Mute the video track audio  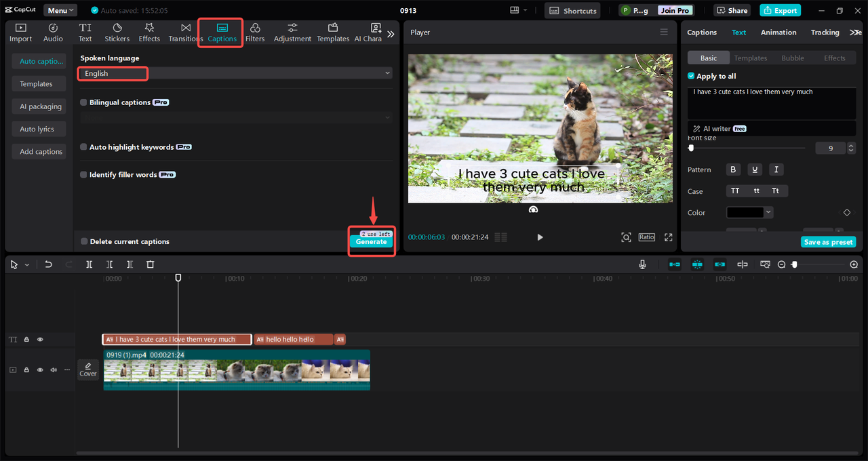point(54,369)
